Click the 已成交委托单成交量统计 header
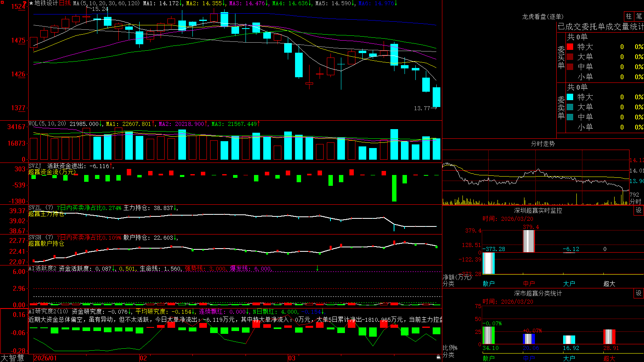This screenshot has width=644, height=362. tap(601, 27)
